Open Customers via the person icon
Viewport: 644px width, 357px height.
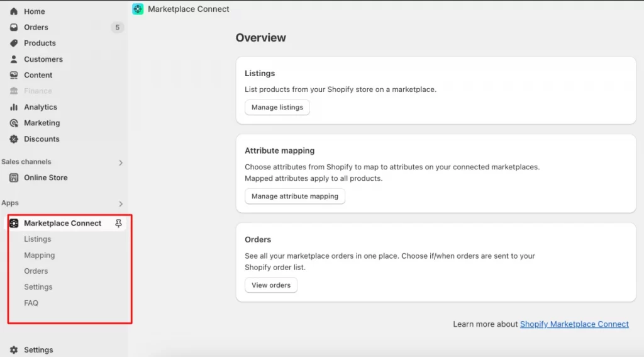(x=14, y=59)
